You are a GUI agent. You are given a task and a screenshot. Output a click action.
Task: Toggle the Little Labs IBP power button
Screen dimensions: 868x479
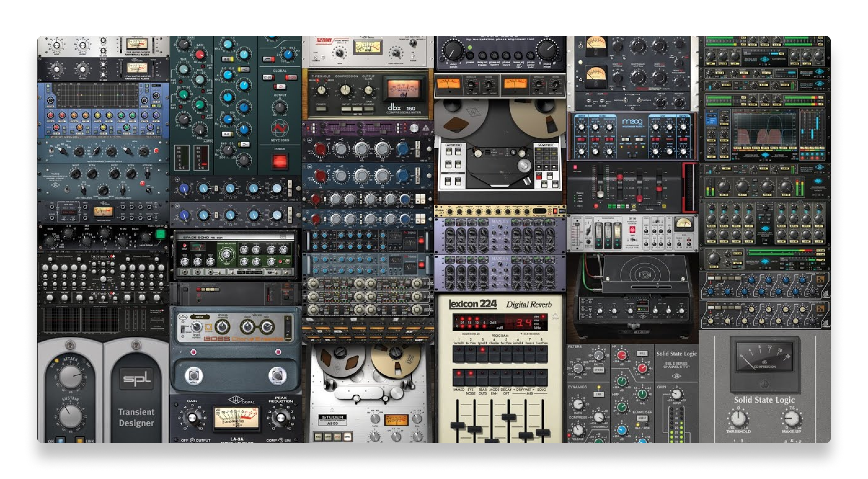tap(469, 56)
